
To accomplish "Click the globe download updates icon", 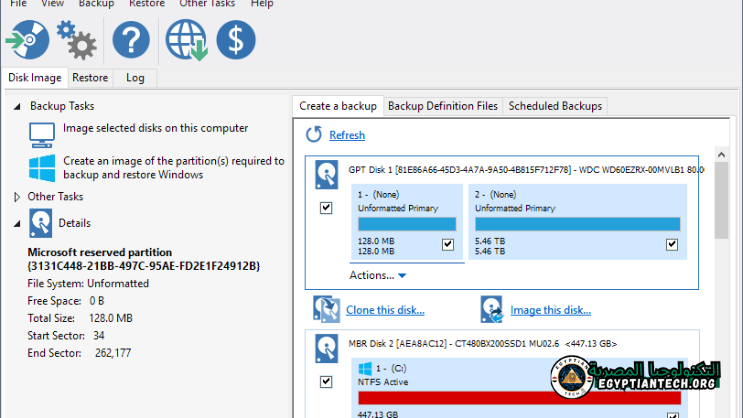I will click(x=186, y=40).
